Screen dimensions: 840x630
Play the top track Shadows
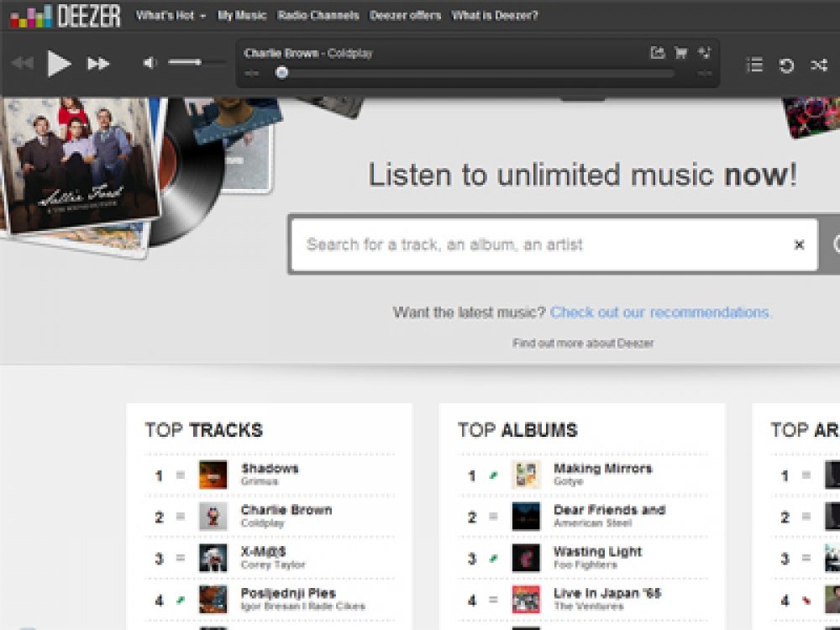click(270, 468)
